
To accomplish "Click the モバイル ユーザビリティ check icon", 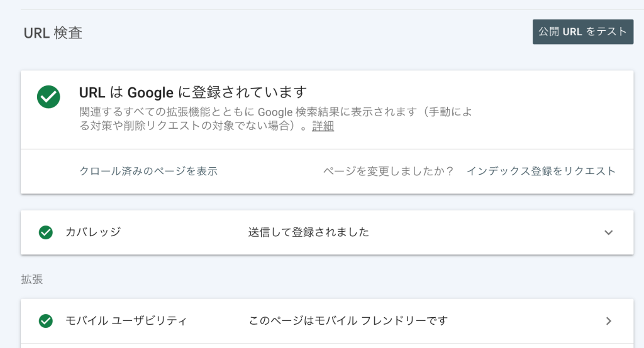I will tap(45, 321).
